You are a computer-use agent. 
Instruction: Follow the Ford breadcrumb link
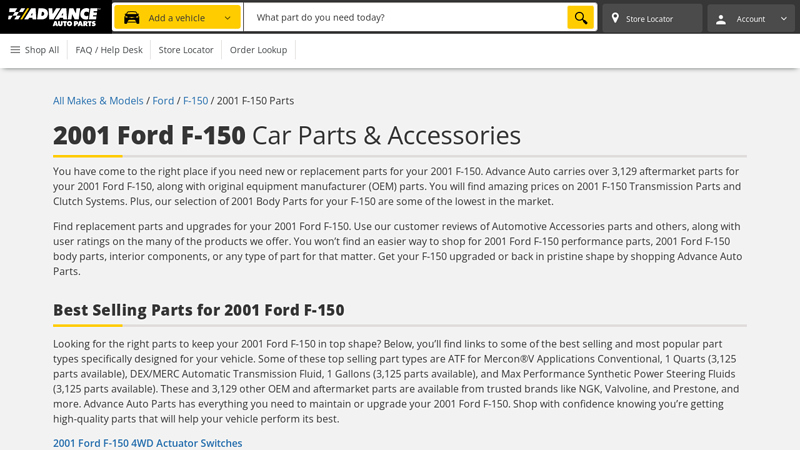point(163,101)
